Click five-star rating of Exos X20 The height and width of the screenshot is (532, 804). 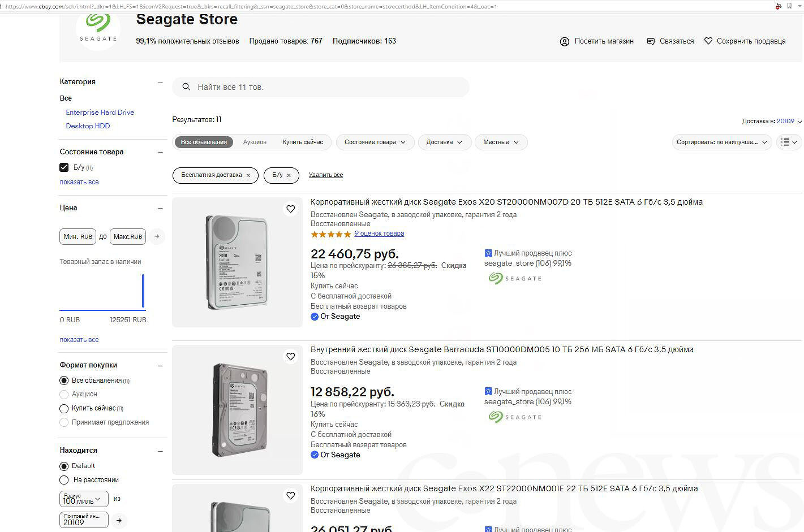point(330,234)
